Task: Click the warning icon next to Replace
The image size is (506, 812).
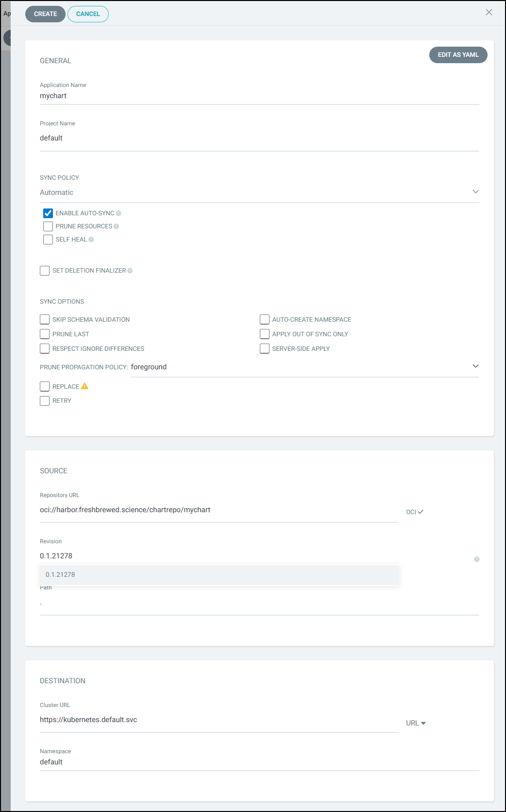Action: tap(84, 386)
